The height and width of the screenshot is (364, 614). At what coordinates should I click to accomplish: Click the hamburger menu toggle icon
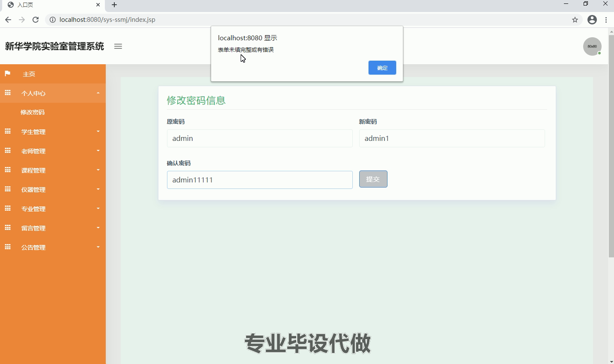point(118,46)
